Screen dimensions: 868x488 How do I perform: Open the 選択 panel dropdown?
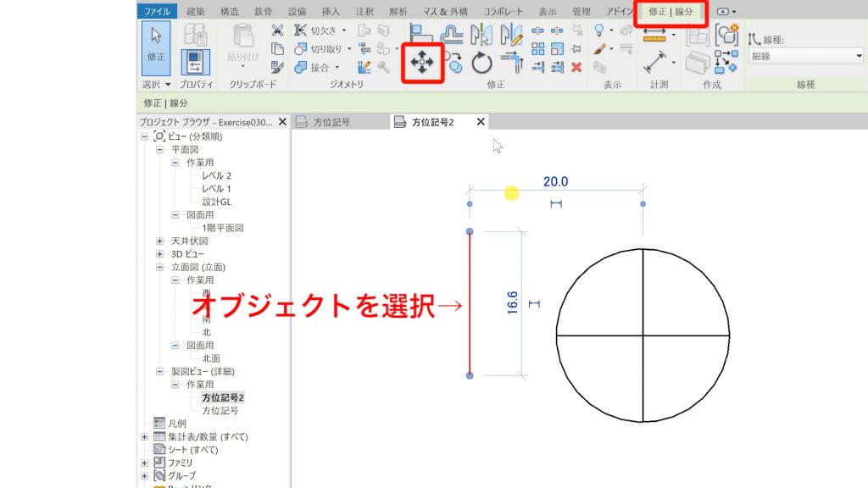pyautogui.click(x=166, y=84)
